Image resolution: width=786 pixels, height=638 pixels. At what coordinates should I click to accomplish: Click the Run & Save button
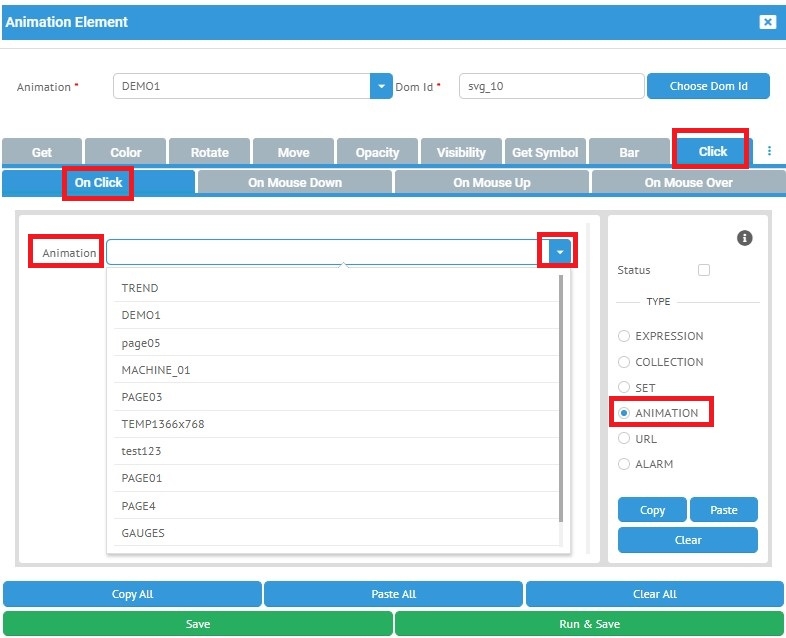tap(589, 624)
